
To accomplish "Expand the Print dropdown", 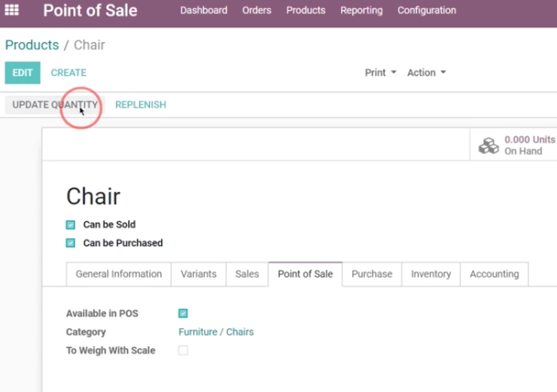I will pos(380,72).
